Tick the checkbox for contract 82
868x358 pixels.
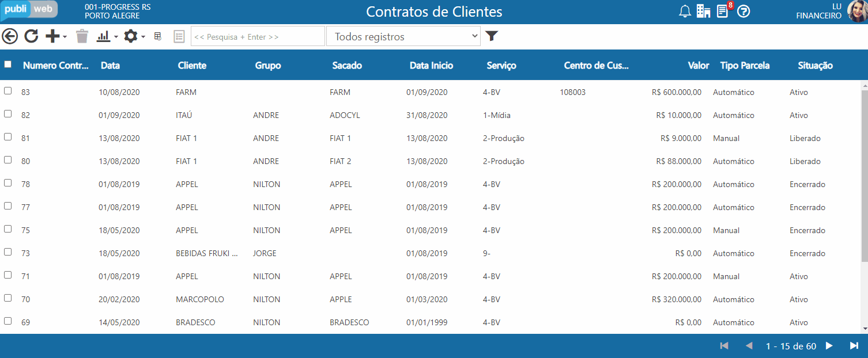tap(7, 114)
